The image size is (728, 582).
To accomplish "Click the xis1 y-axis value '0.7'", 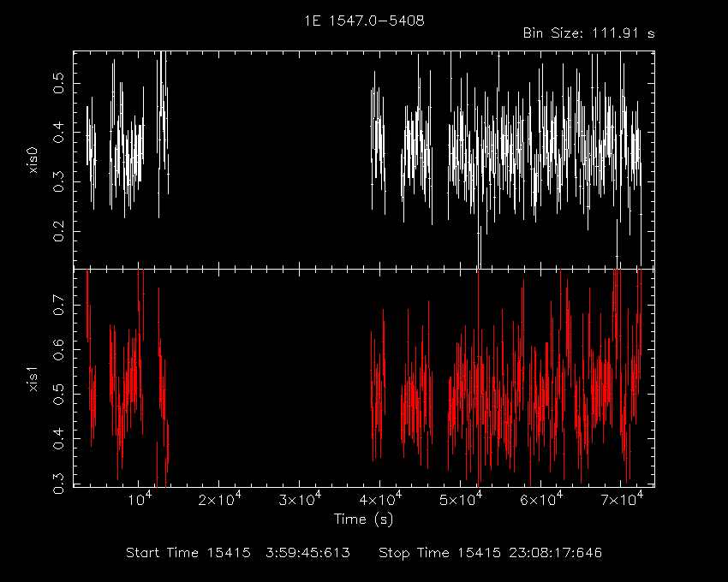I will 58,305.
